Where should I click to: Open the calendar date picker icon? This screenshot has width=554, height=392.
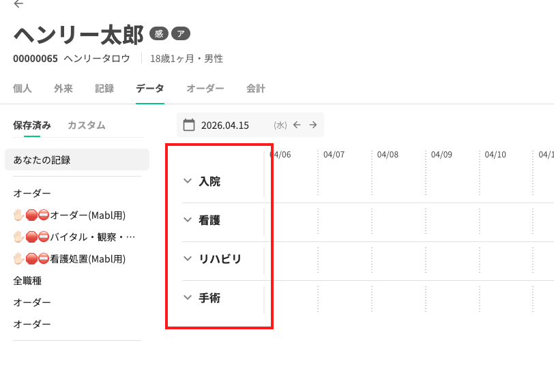189,125
